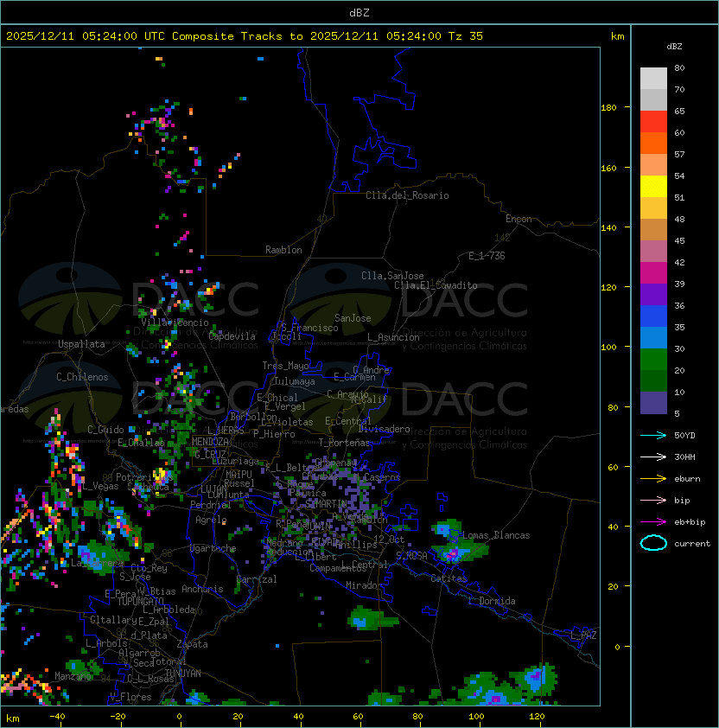Click the dBZ heading above the color scale

point(674,47)
